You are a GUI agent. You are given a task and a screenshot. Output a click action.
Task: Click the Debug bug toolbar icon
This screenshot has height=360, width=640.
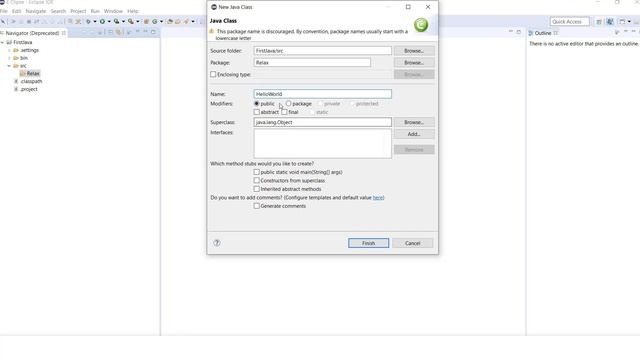[88, 21]
